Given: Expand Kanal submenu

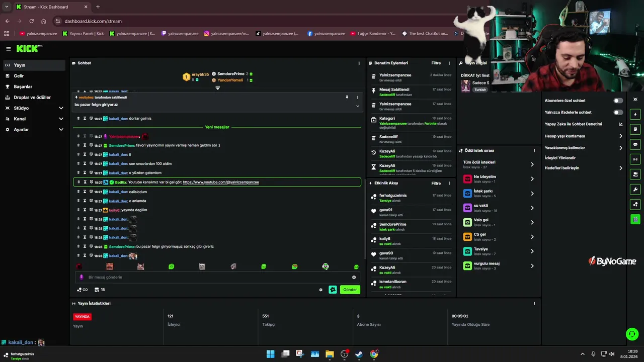Looking at the screenshot, I should click(x=33, y=119).
